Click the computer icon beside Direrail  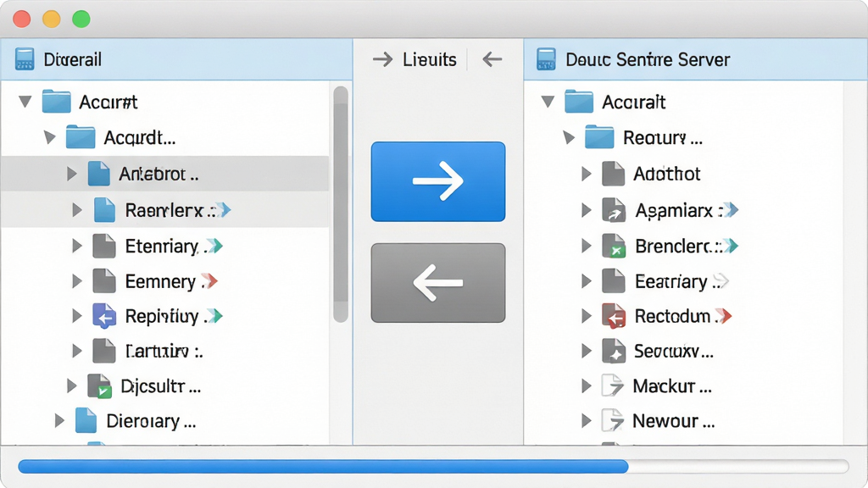pos(25,59)
